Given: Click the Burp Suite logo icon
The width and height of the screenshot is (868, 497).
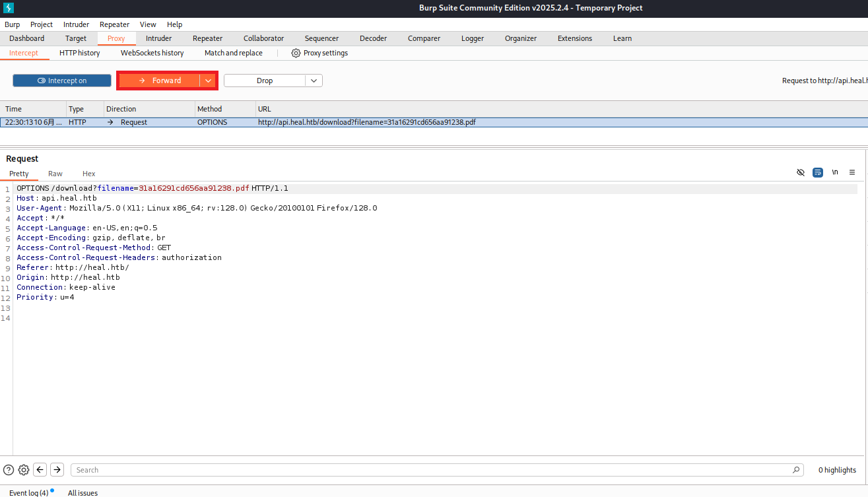Looking at the screenshot, I should point(8,8).
